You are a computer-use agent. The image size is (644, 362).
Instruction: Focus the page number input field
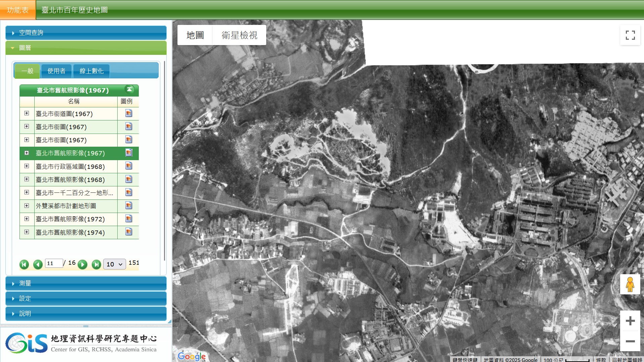[54, 263]
